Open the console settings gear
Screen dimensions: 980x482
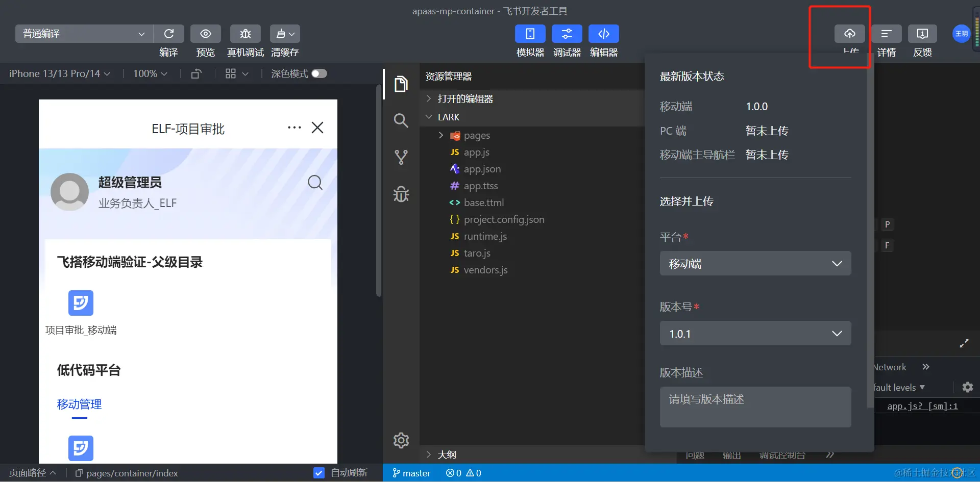[x=968, y=388]
